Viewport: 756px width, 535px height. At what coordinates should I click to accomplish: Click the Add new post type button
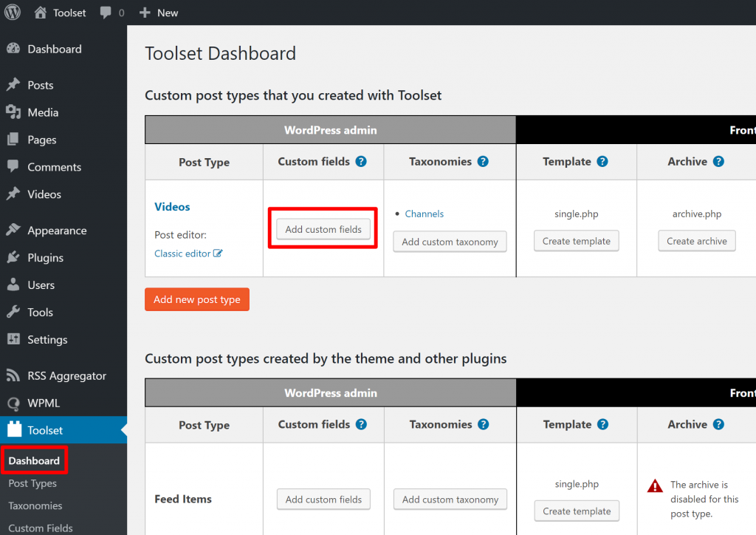pyautogui.click(x=196, y=299)
